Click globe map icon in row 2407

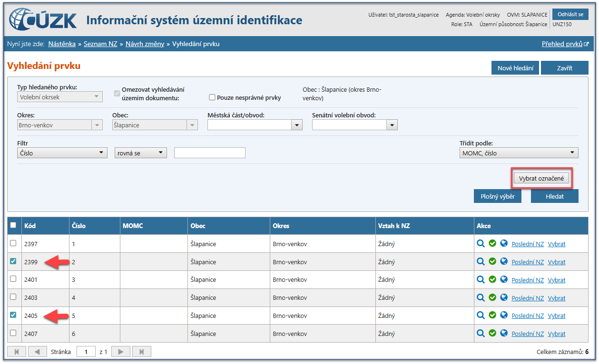[504, 333]
